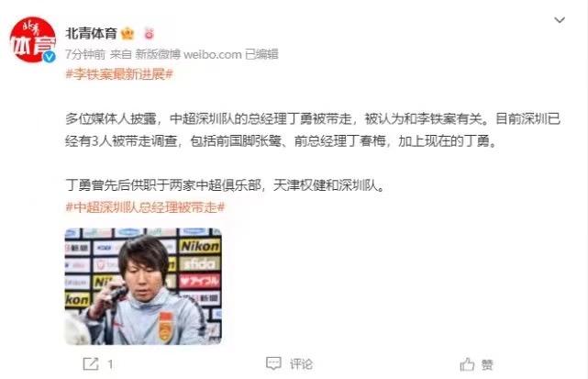The width and height of the screenshot is (588, 379).
Task: Click the pink badge icon beside the crown
Action: pyautogui.click(x=150, y=34)
